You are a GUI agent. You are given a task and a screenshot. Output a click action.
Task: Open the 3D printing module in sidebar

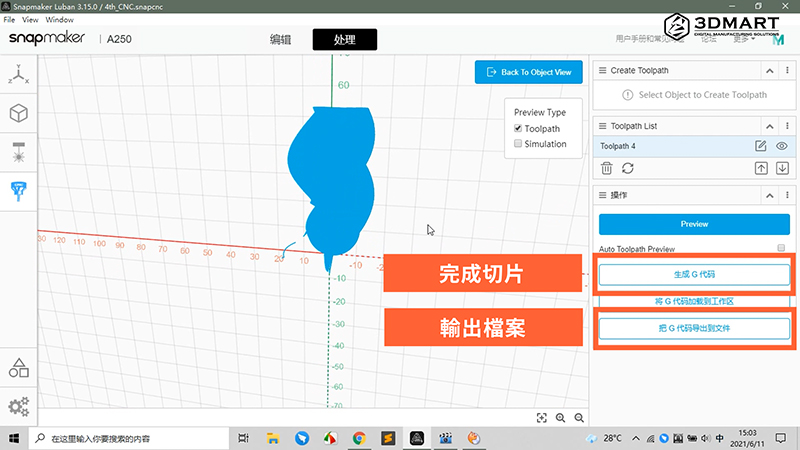tap(19, 113)
